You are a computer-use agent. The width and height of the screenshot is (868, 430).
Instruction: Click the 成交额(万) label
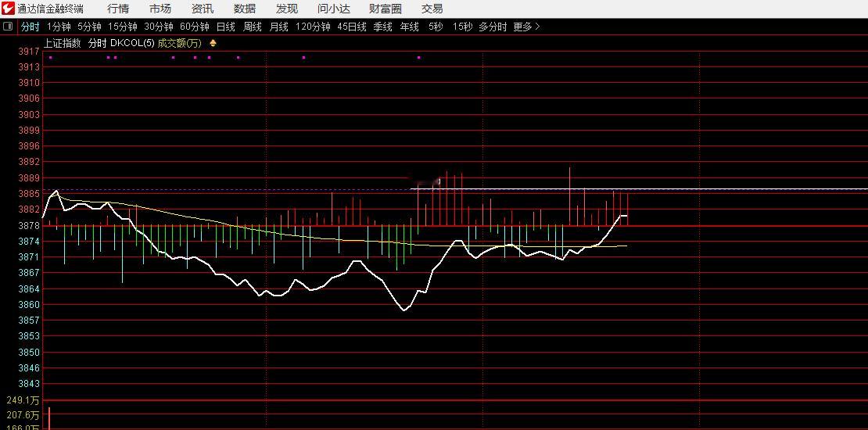[180, 43]
